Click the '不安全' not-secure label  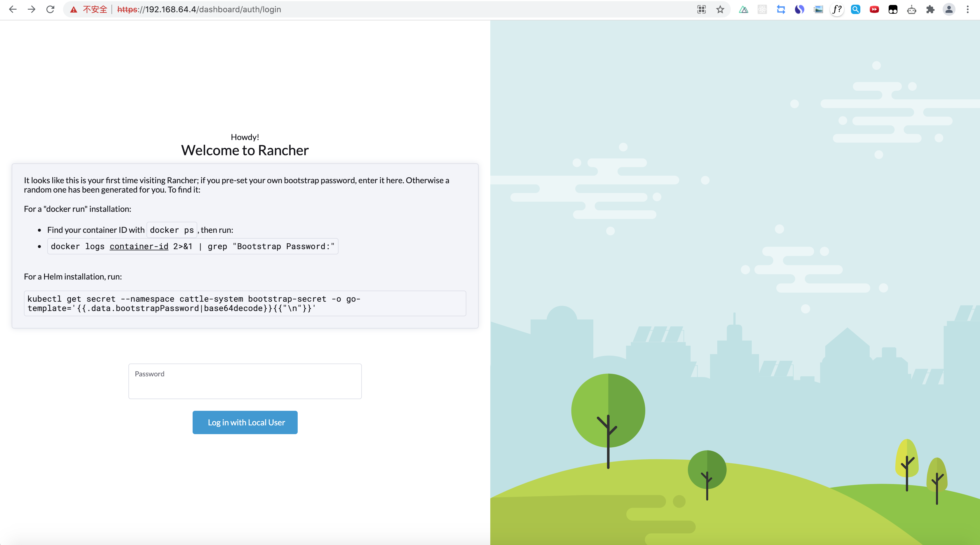[95, 10]
